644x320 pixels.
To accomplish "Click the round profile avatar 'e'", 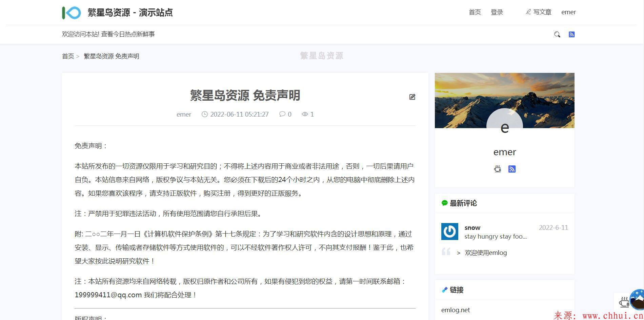I will click(504, 127).
